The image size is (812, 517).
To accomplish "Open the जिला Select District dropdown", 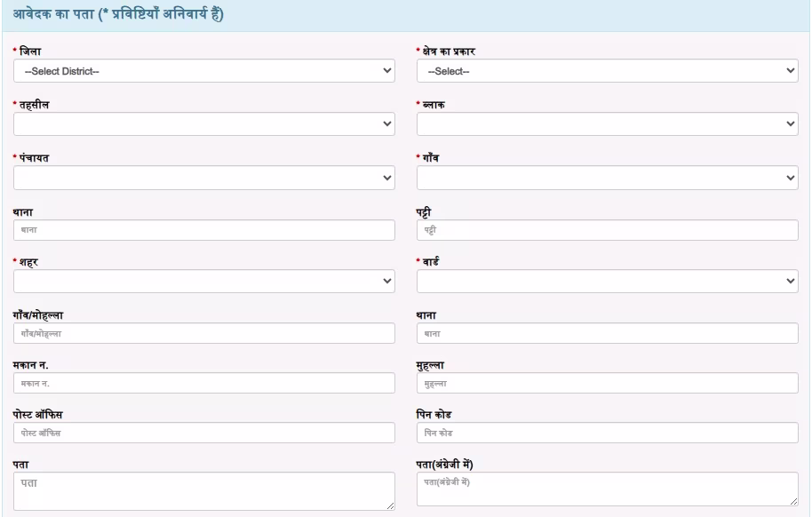I will pyautogui.click(x=204, y=71).
